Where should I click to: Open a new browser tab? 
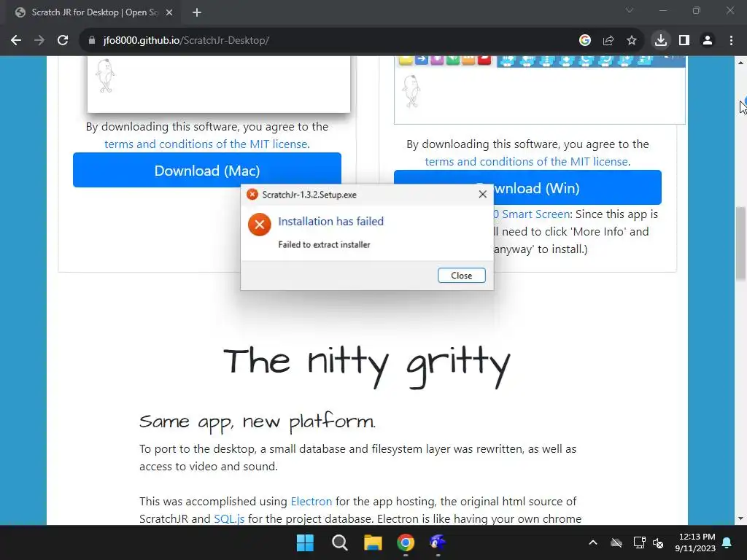pyautogui.click(x=197, y=12)
